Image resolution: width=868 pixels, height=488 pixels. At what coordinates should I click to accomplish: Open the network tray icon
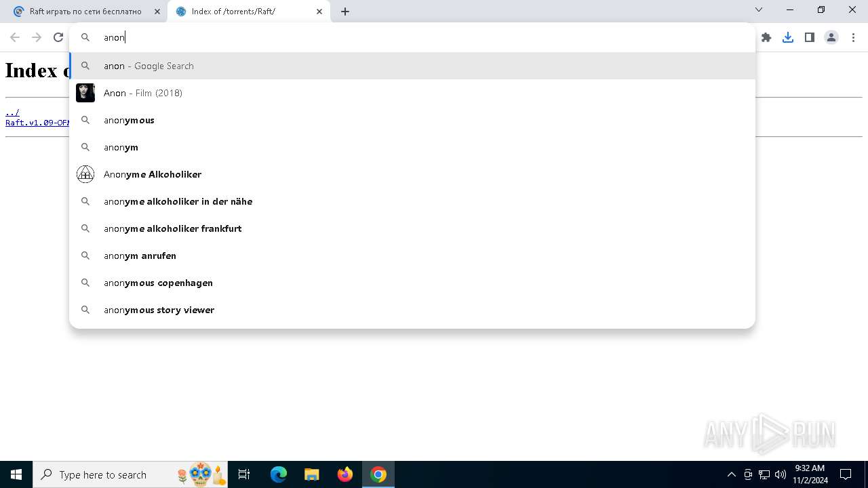[x=764, y=474]
